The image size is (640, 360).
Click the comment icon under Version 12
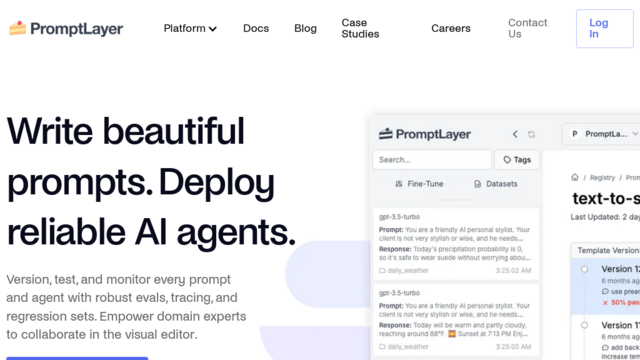[605, 291]
